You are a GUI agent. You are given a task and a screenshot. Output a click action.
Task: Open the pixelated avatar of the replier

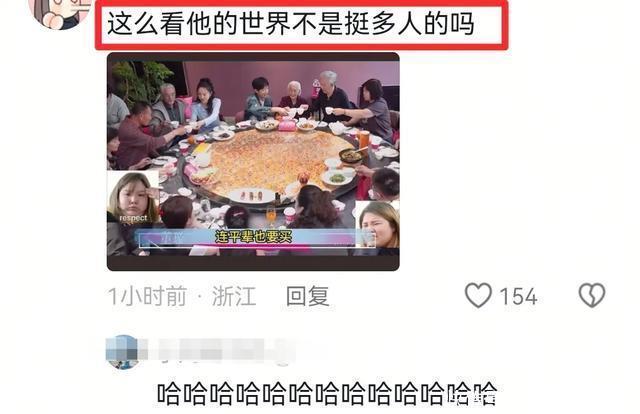(122, 352)
